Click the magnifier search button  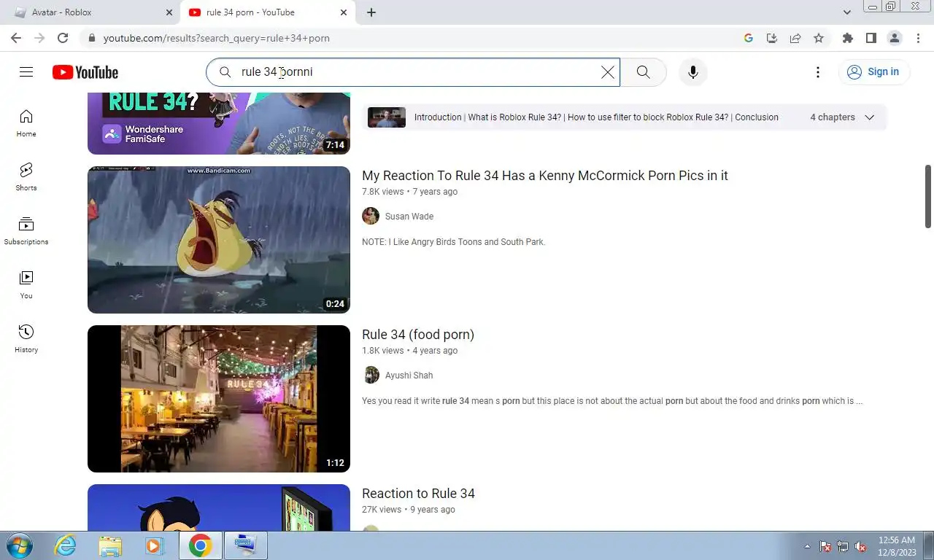pyautogui.click(x=643, y=72)
